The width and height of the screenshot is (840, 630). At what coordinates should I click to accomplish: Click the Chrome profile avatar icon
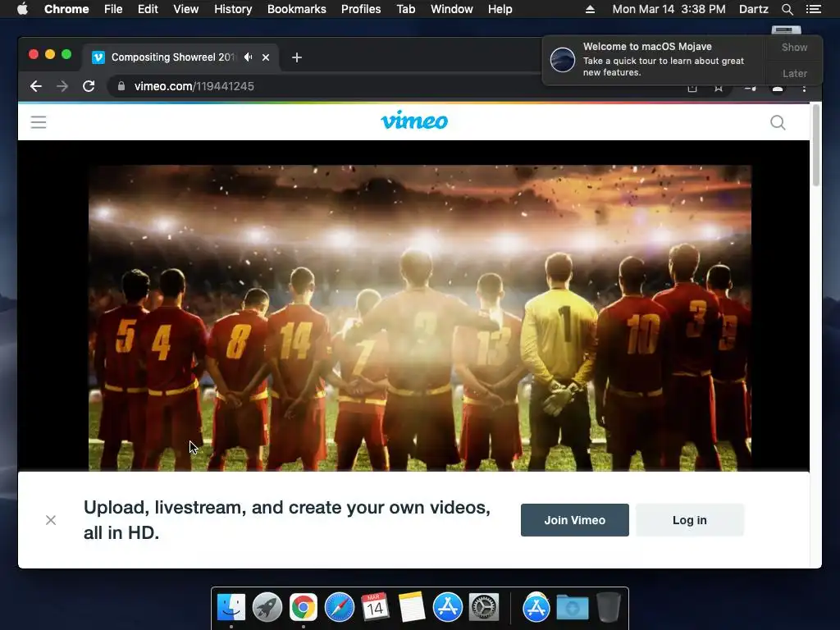[x=778, y=89]
